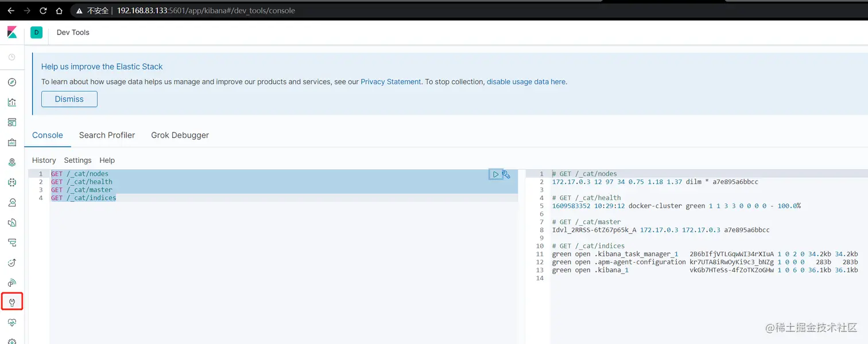Open Canvas from the sidebar
This screenshot has height=344, width=868.
pos(12,142)
